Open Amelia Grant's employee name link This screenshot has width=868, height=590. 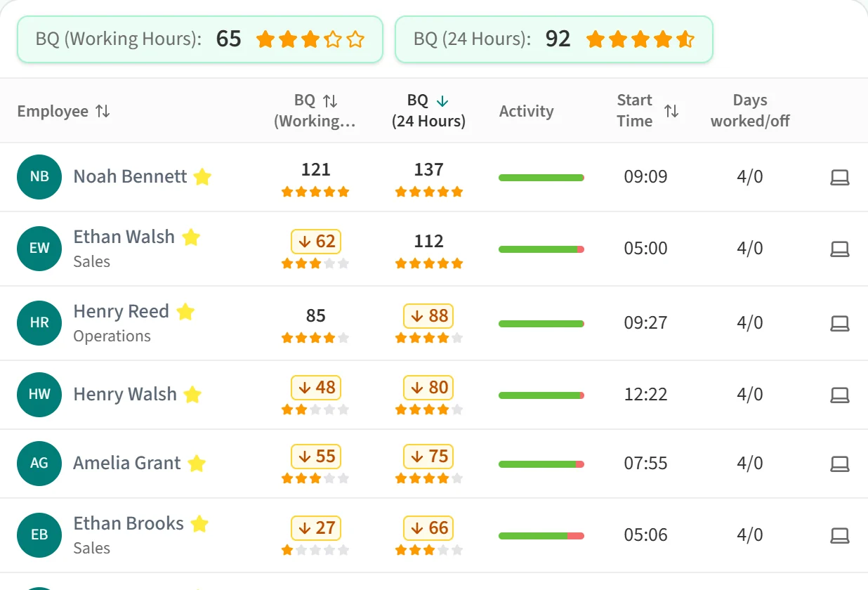point(127,463)
